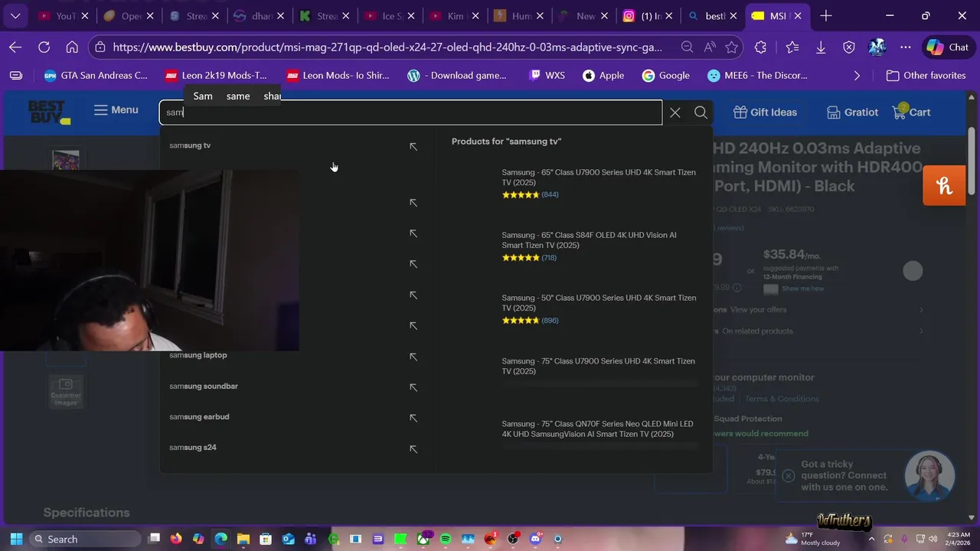Open Other favorites folder

926,76
